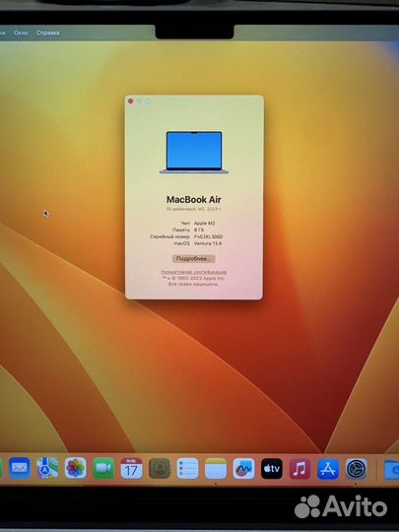Click the Подробнее... button
The image size is (399, 532).
(x=194, y=258)
